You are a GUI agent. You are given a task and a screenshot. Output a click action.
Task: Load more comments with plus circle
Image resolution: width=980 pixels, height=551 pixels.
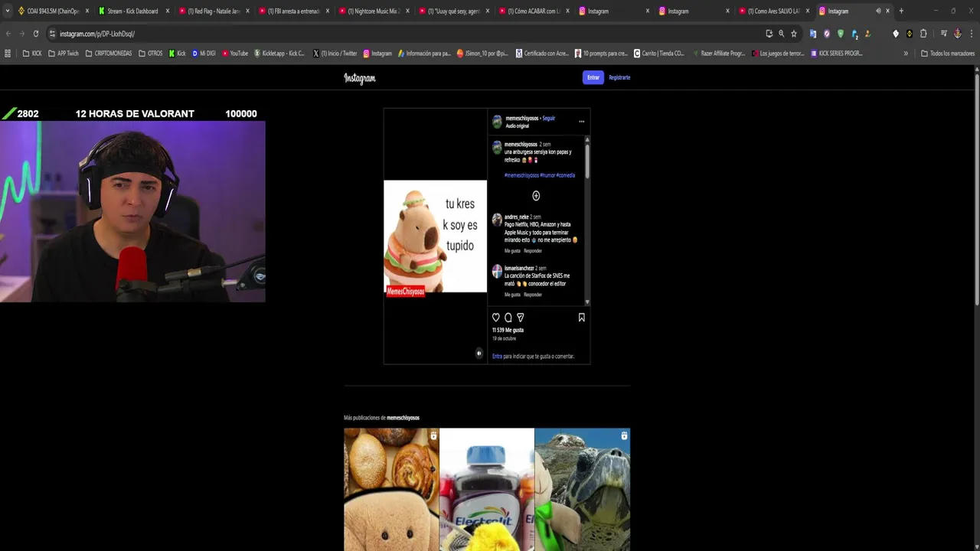pyautogui.click(x=536, y=196)
